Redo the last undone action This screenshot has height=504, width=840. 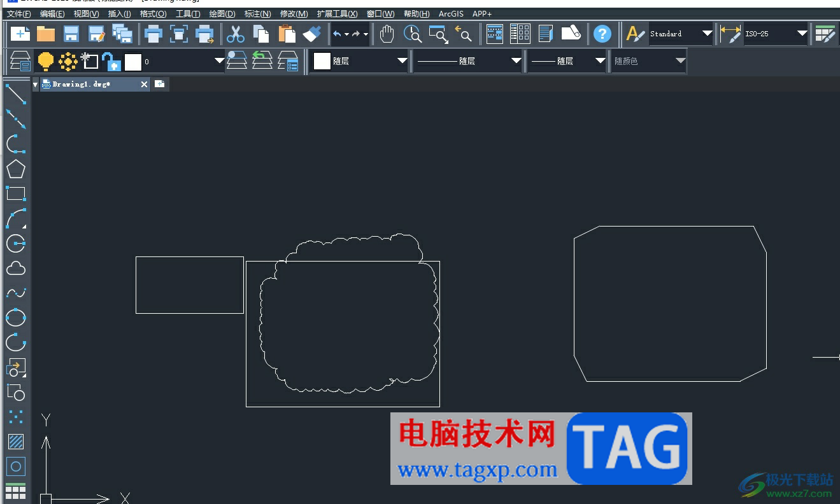pyautogui.click(x=356, y=34)
